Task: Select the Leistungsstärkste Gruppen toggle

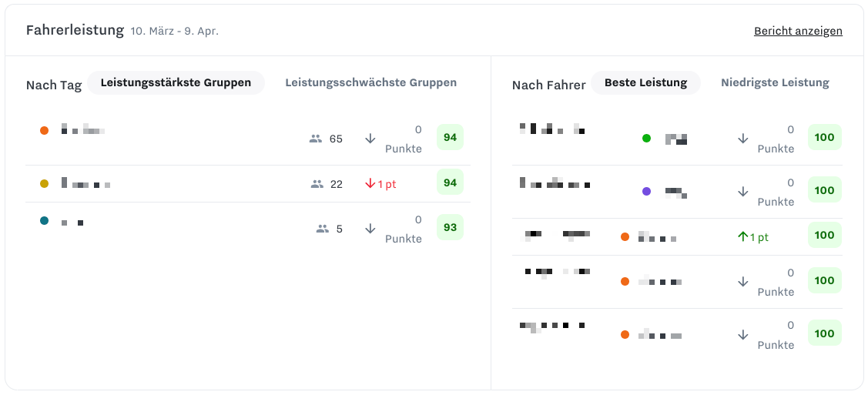Action: click(176, 83)
